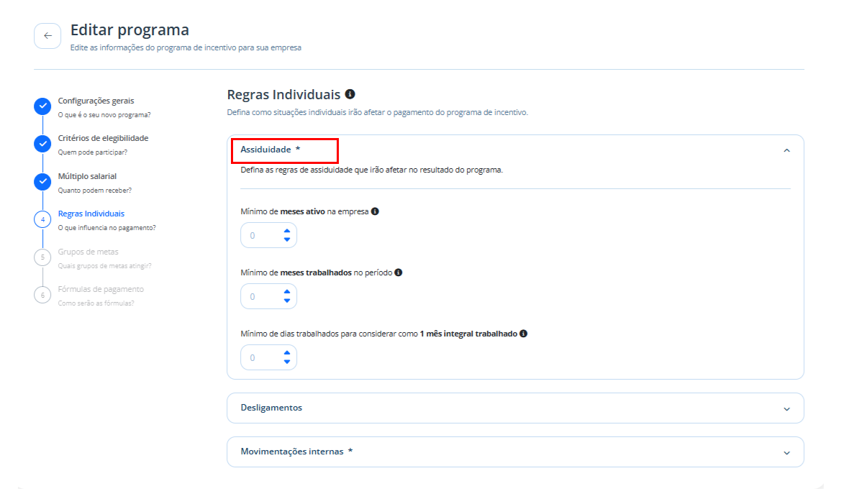Image resolution: width=841 pixels, height=504 pixels.
Task: Select the Regras Individuais step
Action: point(91,214)
